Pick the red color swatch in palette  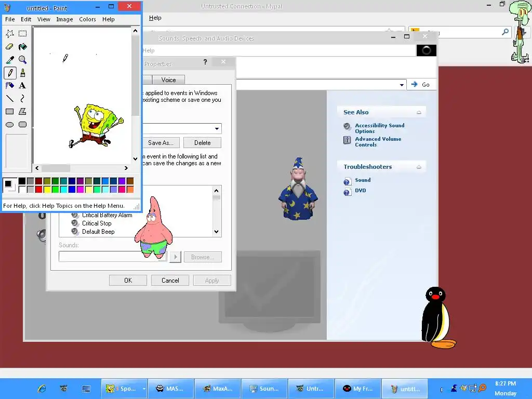(x=38, y=189)
